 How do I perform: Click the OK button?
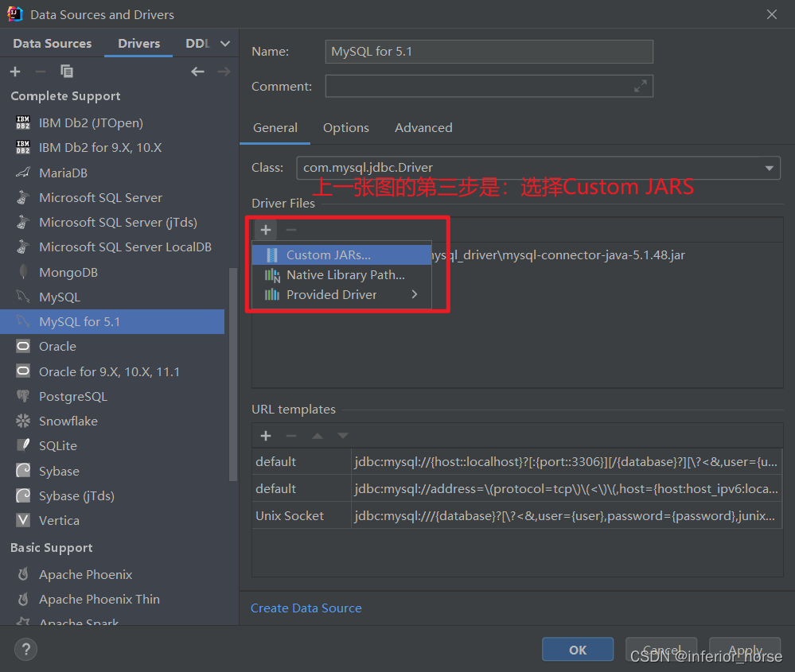coord(577,649)
